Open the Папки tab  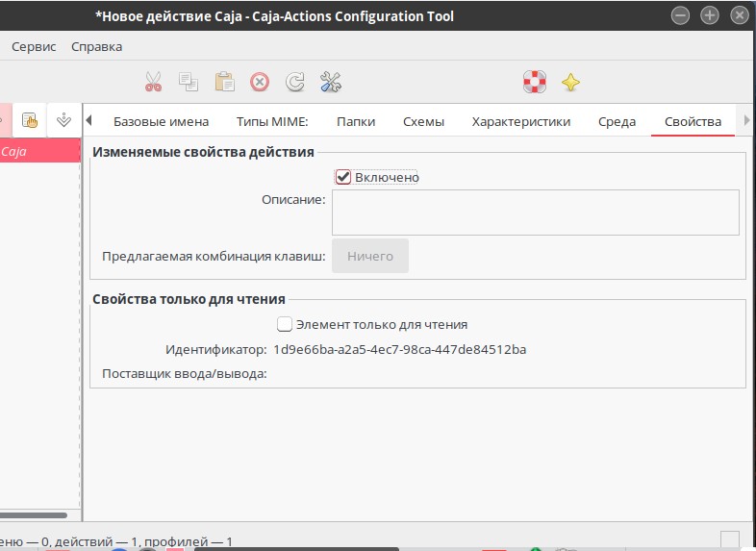[x=356, y=121]
